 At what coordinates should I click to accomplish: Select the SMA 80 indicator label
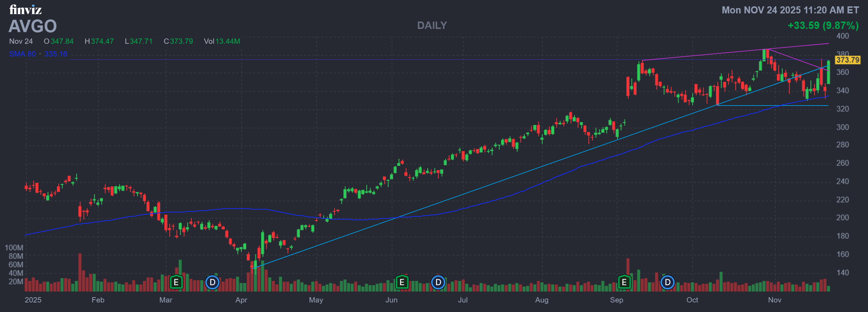point(23,54)
